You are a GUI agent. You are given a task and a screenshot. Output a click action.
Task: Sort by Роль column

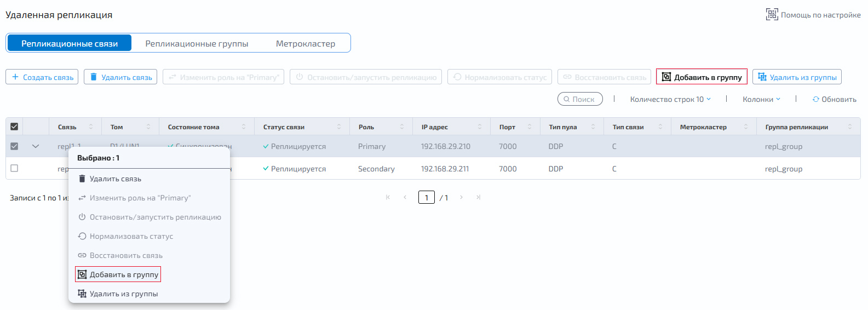(402, 127)
